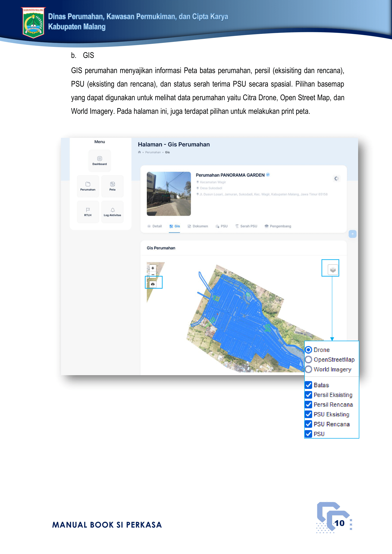Click the home icon in breadcrumb

click(x=140, y=152)
